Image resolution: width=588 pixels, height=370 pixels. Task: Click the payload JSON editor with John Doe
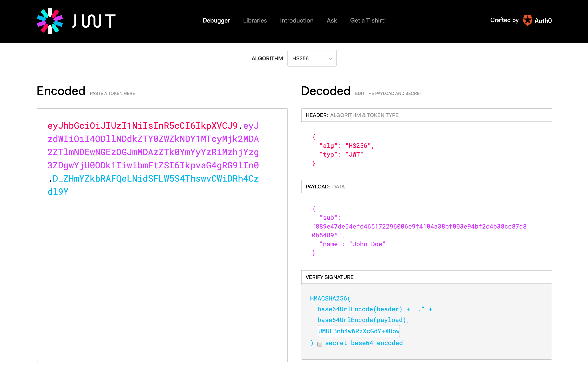367,244
